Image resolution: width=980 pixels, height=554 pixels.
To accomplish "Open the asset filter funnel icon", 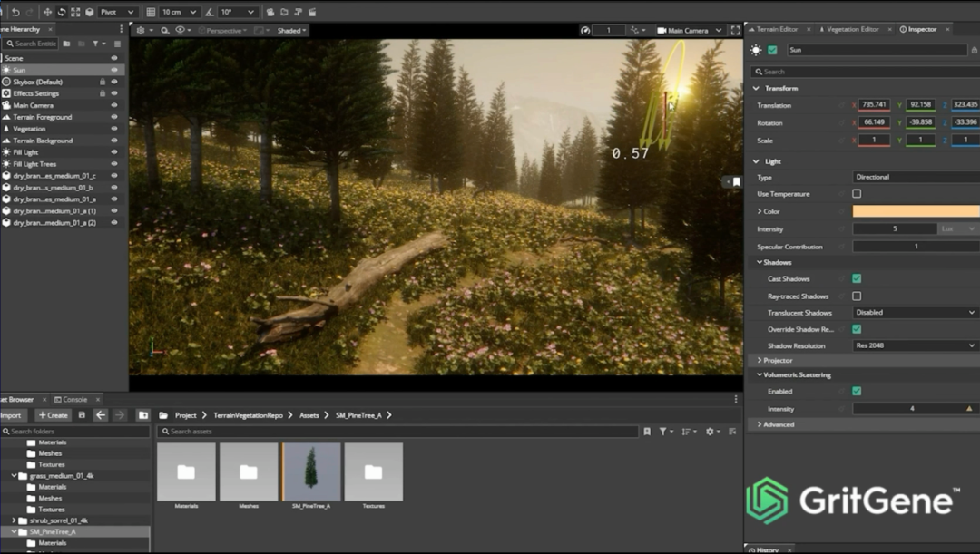I will [663, 432].
